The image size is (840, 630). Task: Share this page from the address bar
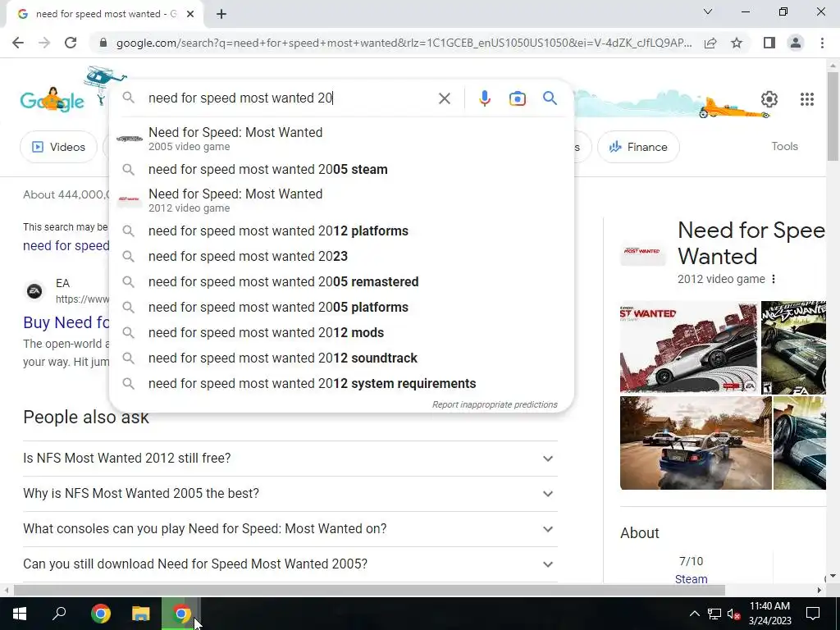(x=710, y=43)
